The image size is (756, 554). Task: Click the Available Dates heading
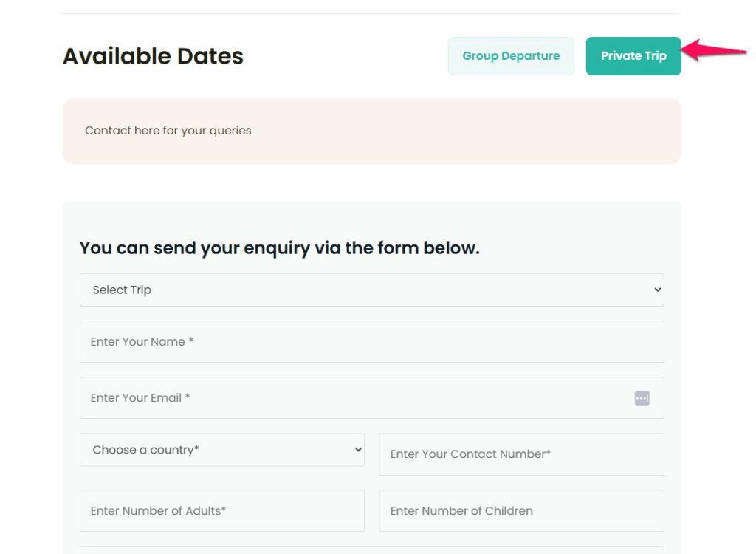(x=153, y=56)
